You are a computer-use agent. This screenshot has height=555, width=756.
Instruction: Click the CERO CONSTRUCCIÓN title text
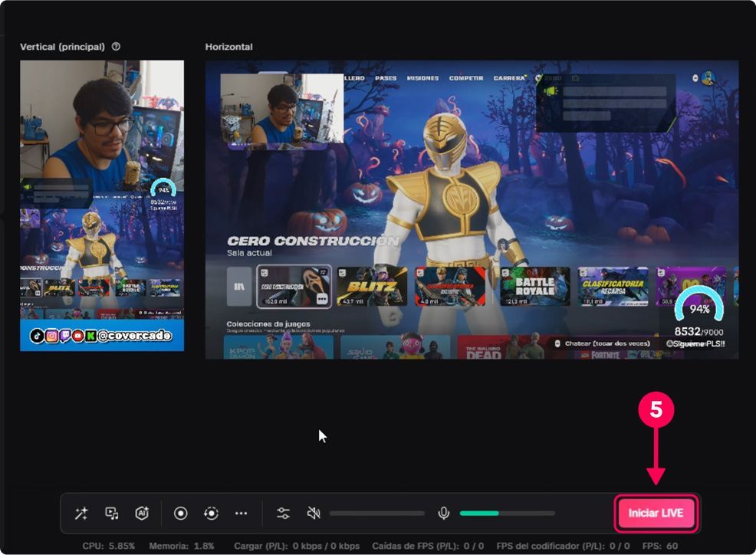[313, 241]
